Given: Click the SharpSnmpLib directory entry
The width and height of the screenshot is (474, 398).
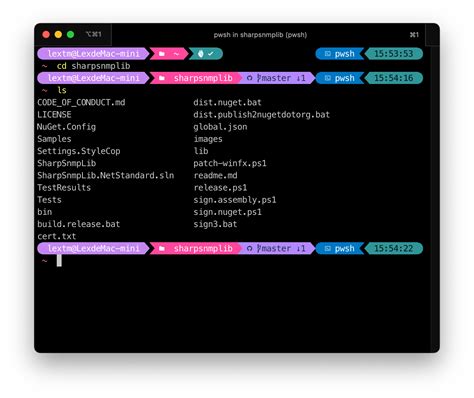Looking at the screenshot, I should (x=66, y=163).
